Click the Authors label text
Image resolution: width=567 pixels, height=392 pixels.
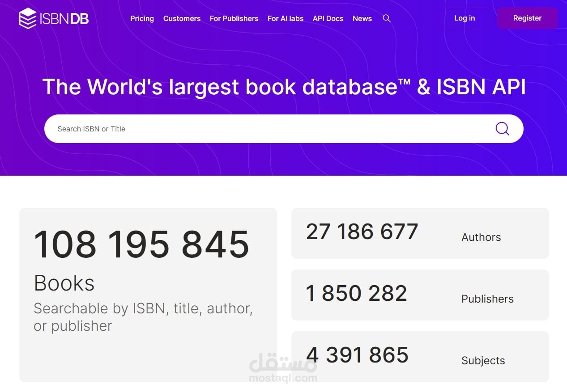coord(481,237)
